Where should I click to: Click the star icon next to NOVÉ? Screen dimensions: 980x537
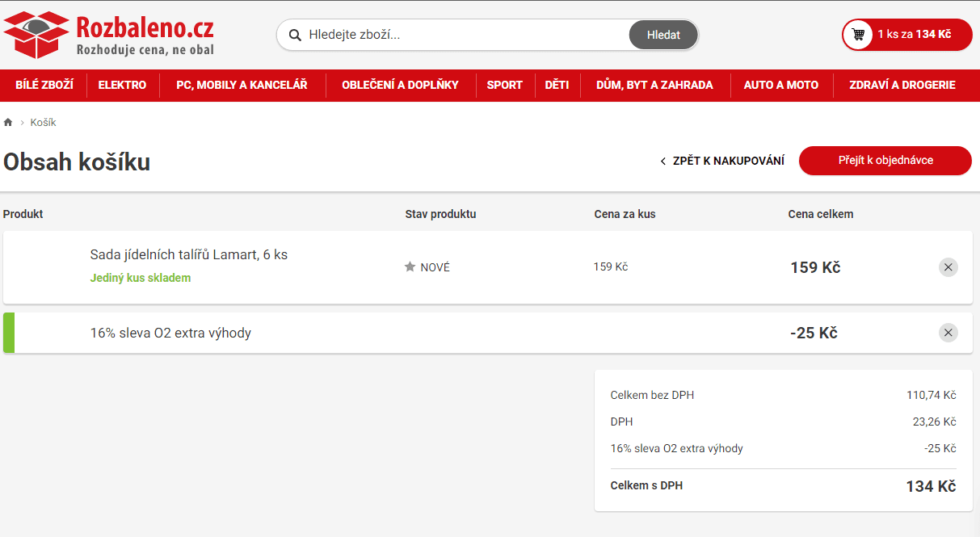410,267
